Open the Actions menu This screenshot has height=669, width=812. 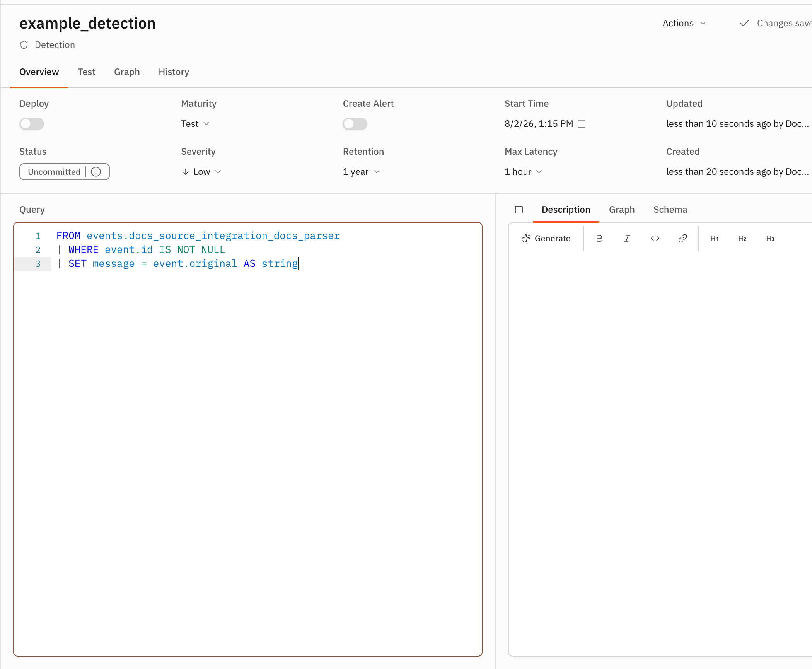pos(684,23)
